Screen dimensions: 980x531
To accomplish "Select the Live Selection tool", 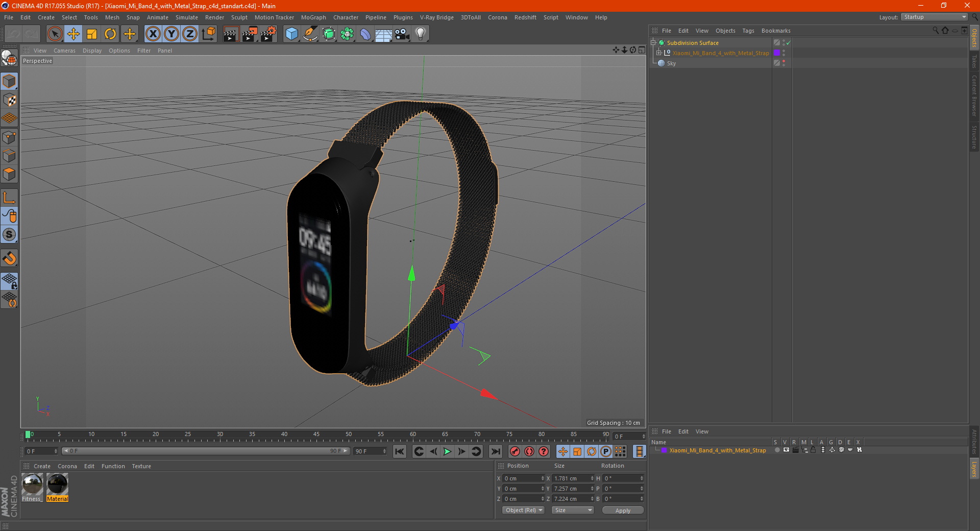I will tap(55, 34).
